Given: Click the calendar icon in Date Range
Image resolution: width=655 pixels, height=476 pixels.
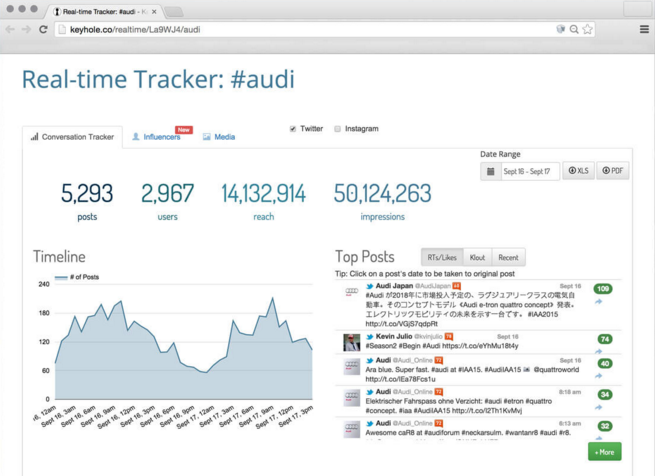Looking at the screenshot, I should 491,171.
